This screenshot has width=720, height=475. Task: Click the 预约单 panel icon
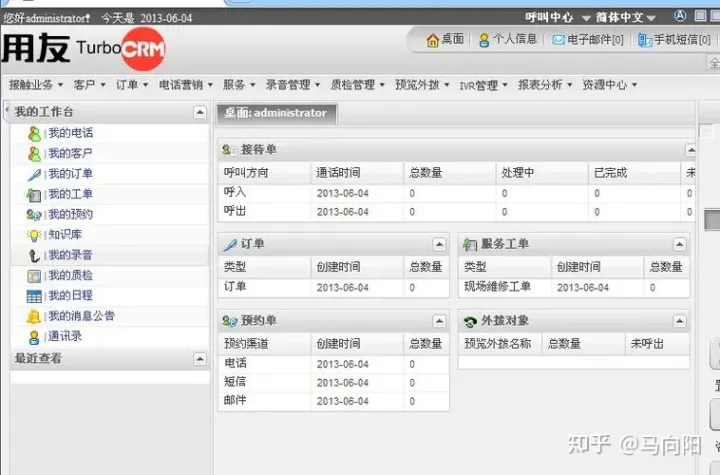(230, 321)
